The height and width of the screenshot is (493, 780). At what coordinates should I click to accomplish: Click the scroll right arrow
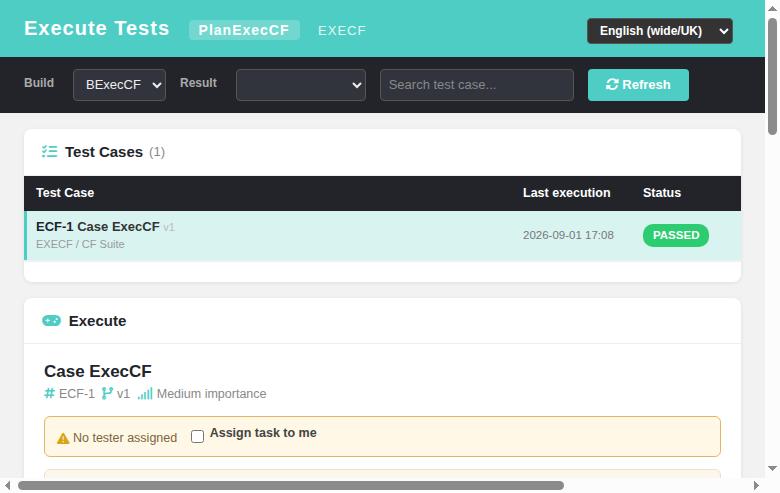coord(756,486)
